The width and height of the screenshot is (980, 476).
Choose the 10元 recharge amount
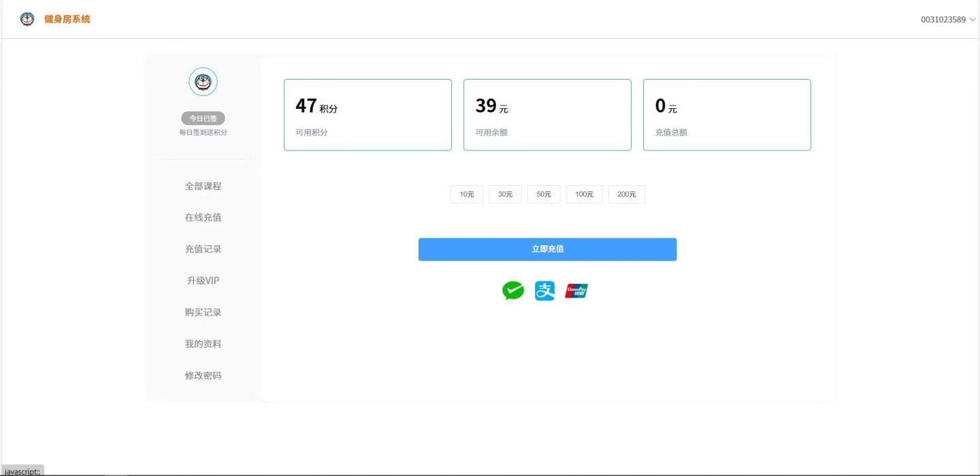pos(467,194)
